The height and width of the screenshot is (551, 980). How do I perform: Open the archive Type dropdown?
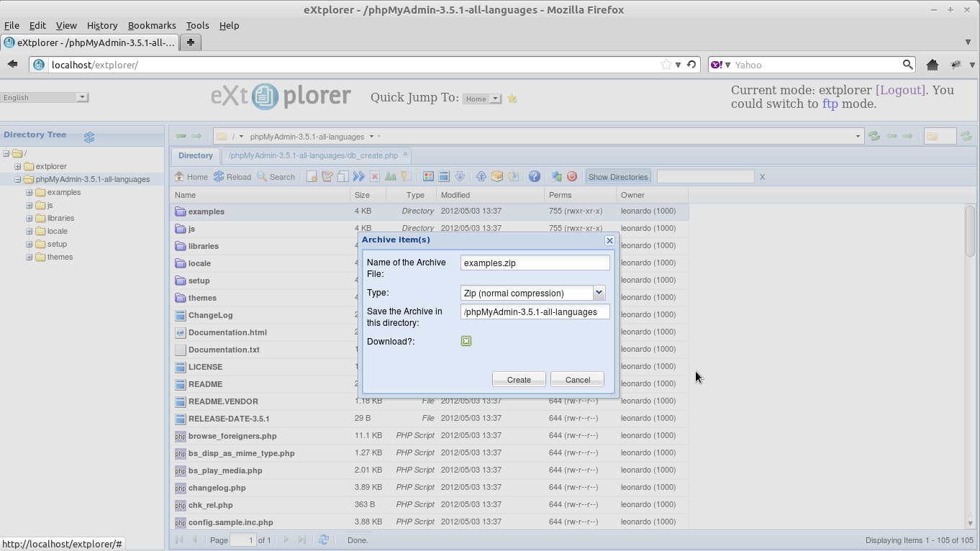[x=599, y=293]
